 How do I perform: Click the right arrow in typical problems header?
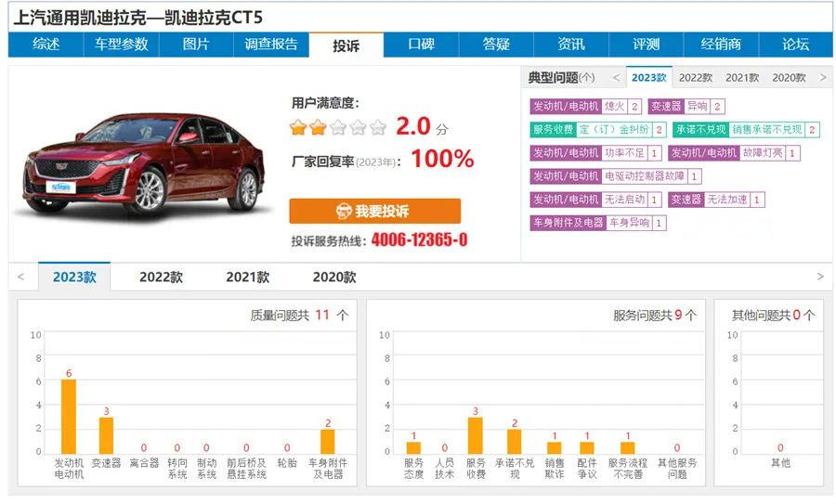pos(822,78)
